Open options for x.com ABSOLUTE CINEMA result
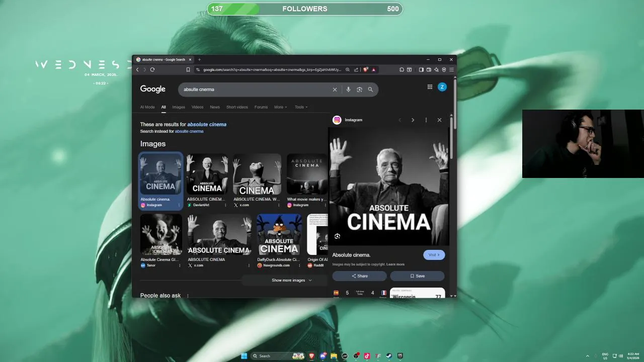 [x=249, y=265]
